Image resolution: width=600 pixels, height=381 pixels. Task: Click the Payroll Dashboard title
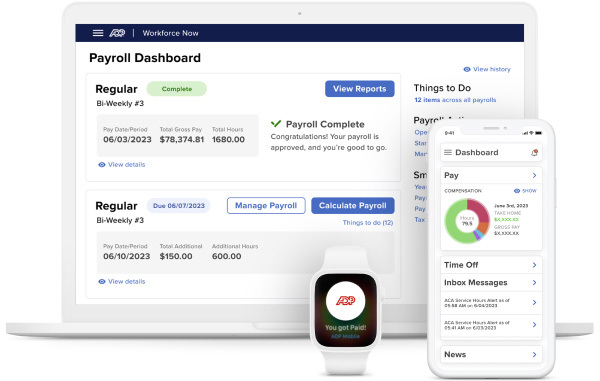[145, 58]
